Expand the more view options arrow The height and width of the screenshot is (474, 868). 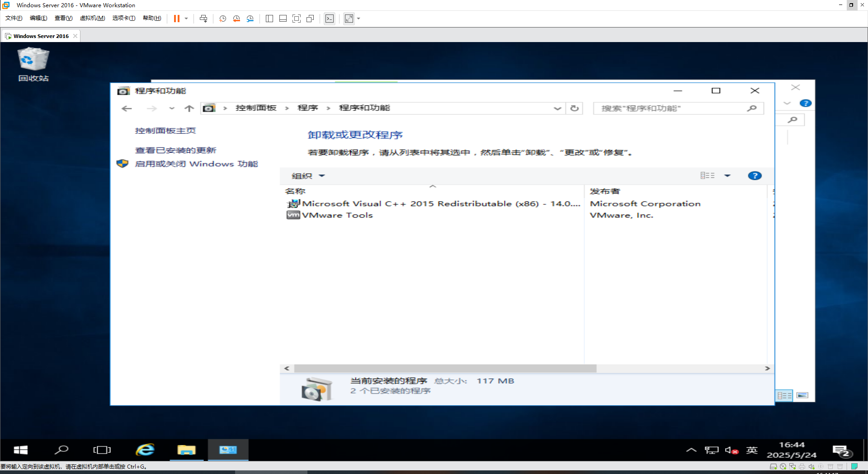pos(727,175)
